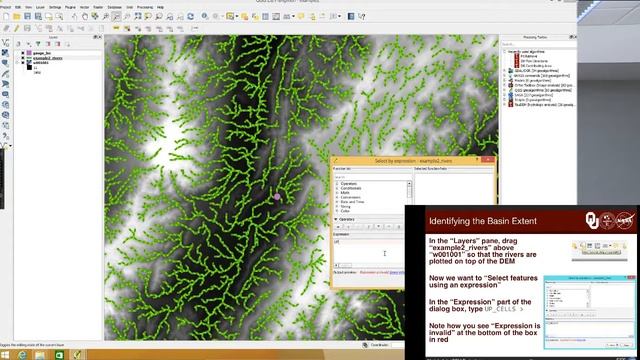
Task: Create a new project with the blank page icon
Action: [6, 17]
